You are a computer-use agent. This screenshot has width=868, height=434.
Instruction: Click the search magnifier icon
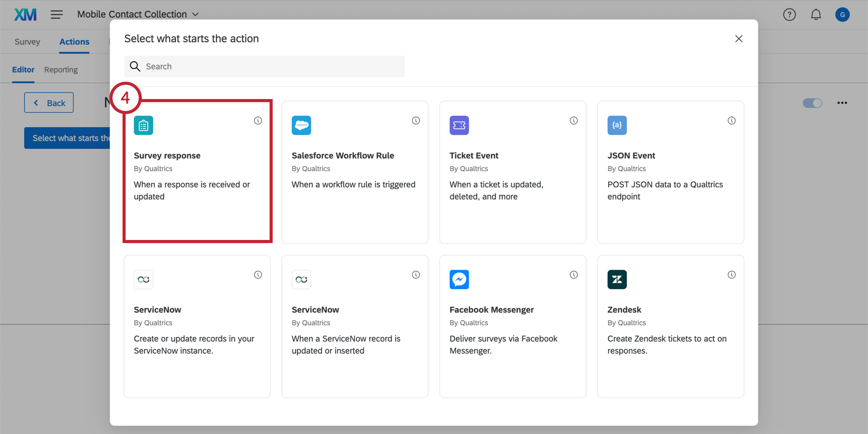[135, 66]
